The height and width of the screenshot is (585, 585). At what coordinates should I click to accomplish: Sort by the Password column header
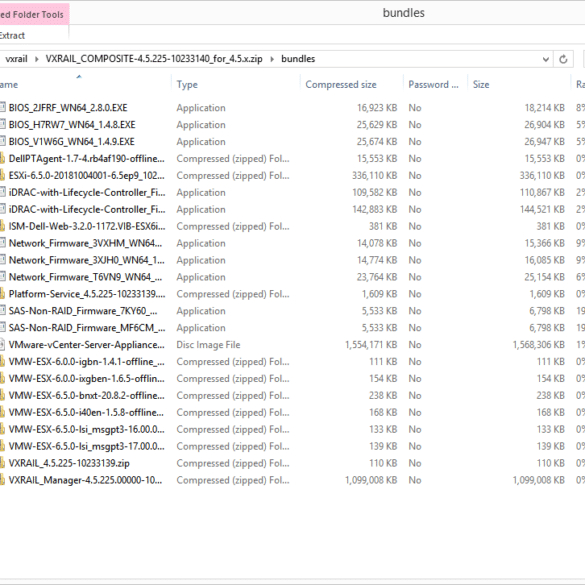coord(433,85)
